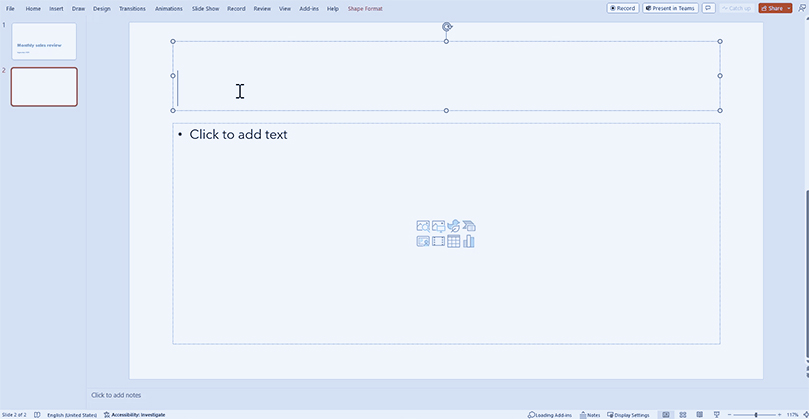Click the zoom out minus button
The width and height of the screenshot is (809, 419).
[x=730, y=414]
